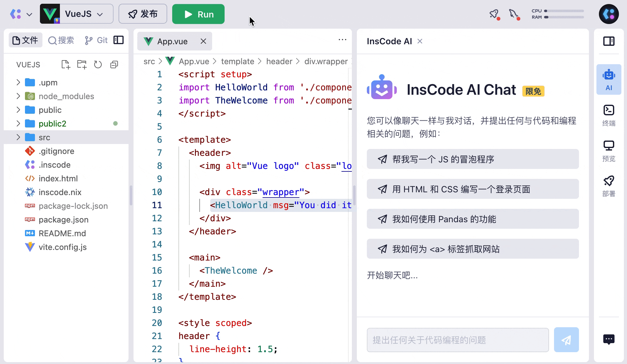627x364 pixels.
Task: Close the App.vue tab
Action: click(203, 41)
